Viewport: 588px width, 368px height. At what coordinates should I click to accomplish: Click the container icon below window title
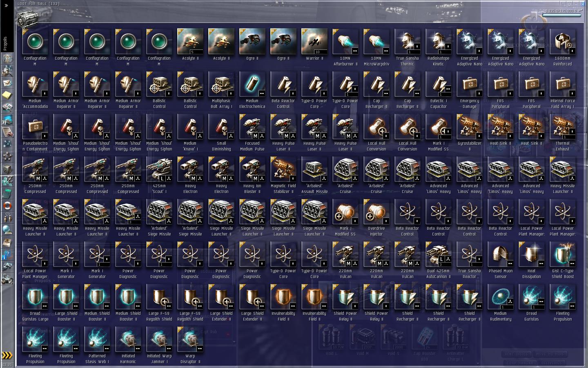click(27, 17)
